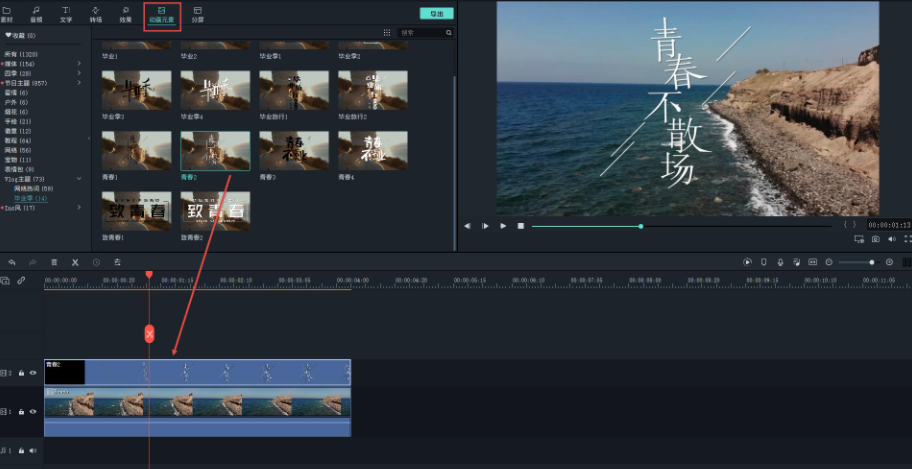Zoom in timeline with plus icon
The width and height of the screenshot is (912, 469).
click(x=889, y=262)
